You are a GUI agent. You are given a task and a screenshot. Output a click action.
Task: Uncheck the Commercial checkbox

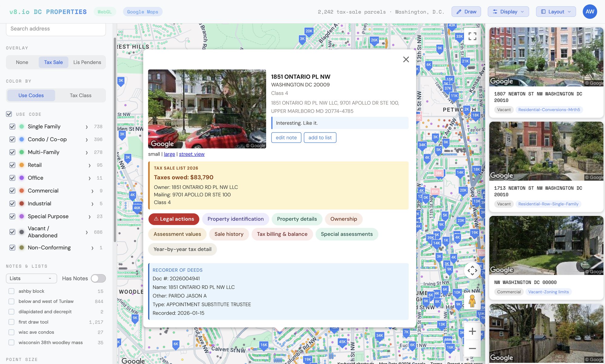tap(12, 191)
